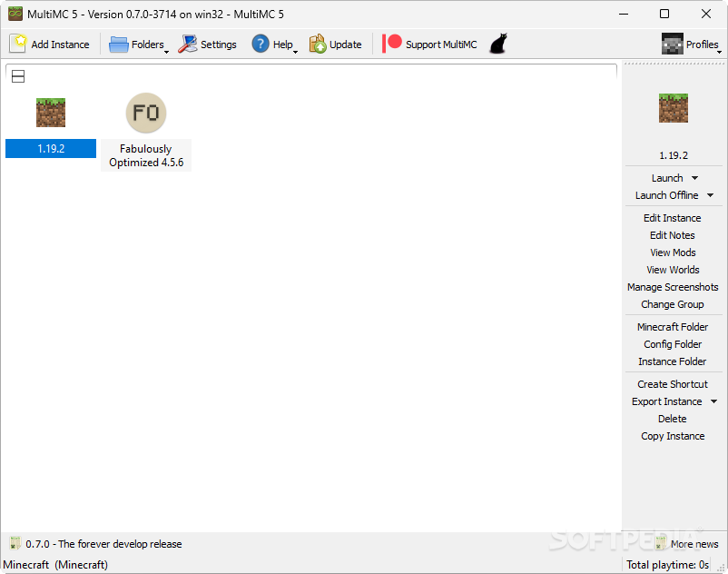Open View Worlds

(673, 270)
